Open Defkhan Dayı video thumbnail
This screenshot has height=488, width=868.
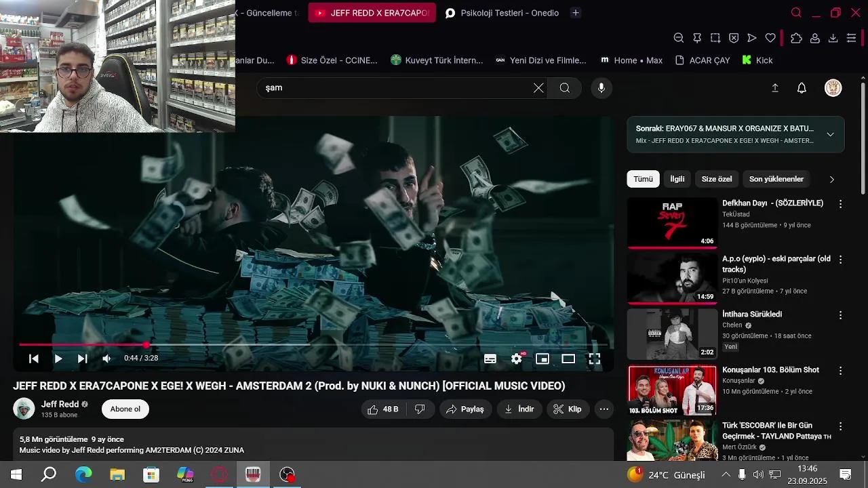tap(672, 223)
